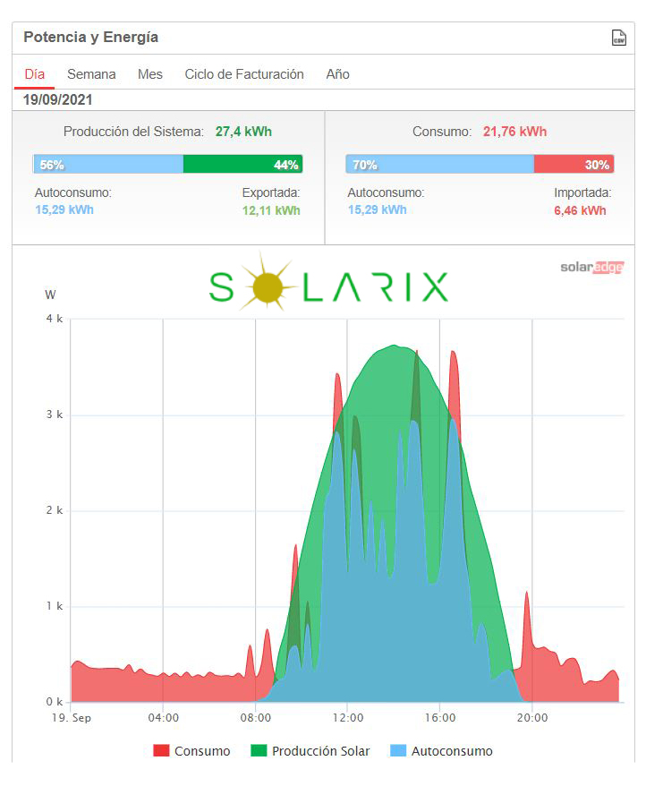The height and width of the screenshot is (812, 646).
Task: Select the Día tab
Action: click(x=35, y=74)
